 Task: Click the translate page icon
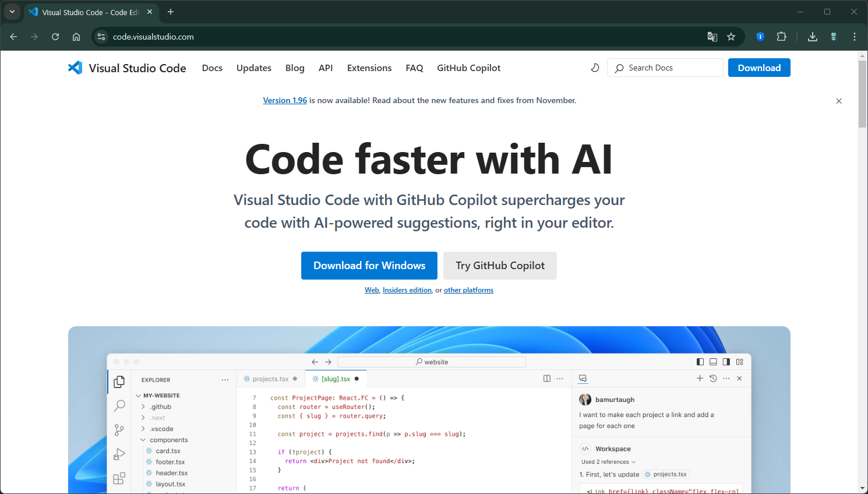point(712,37)
